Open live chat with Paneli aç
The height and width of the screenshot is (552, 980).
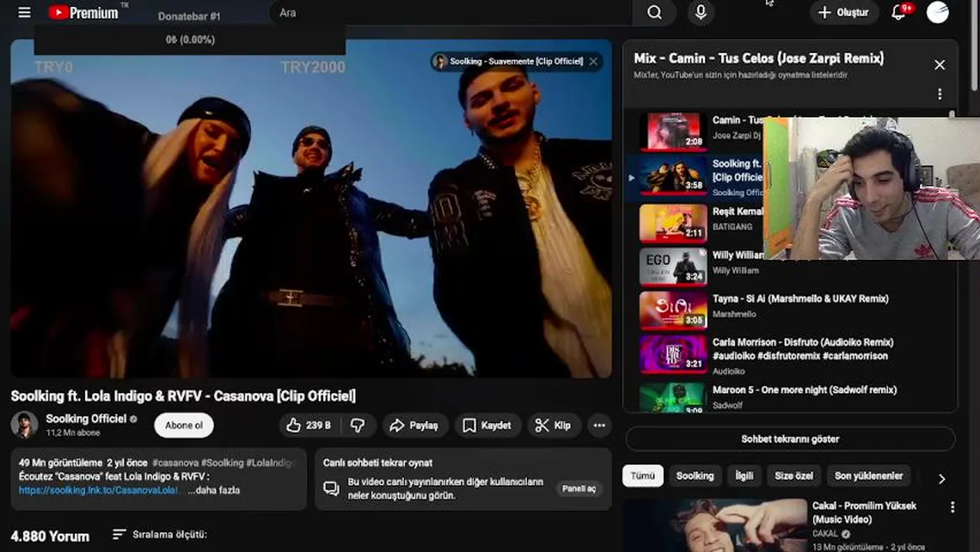(x=579, y=489)
